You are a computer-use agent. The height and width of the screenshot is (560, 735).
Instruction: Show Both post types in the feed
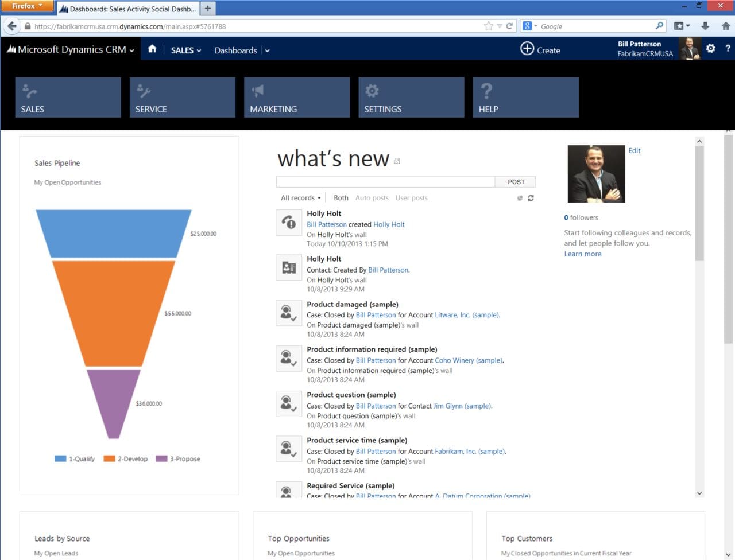click(x=341, y=197)
